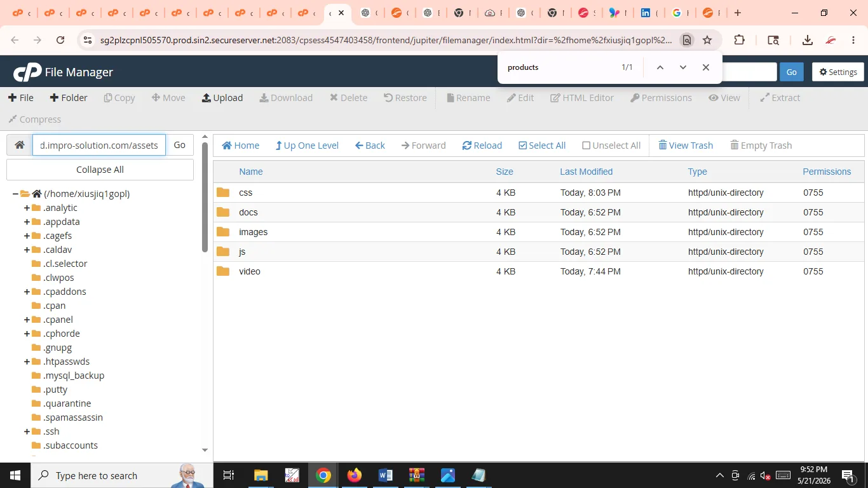Click the Back navigation link
The width and height of the screenshot is (868, 488).
[370, 146]
